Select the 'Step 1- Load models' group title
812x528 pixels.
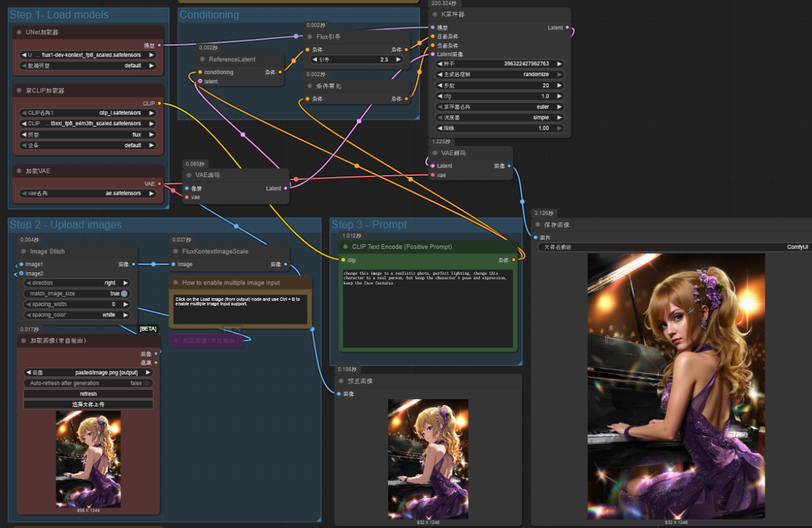tap(59, 14)
